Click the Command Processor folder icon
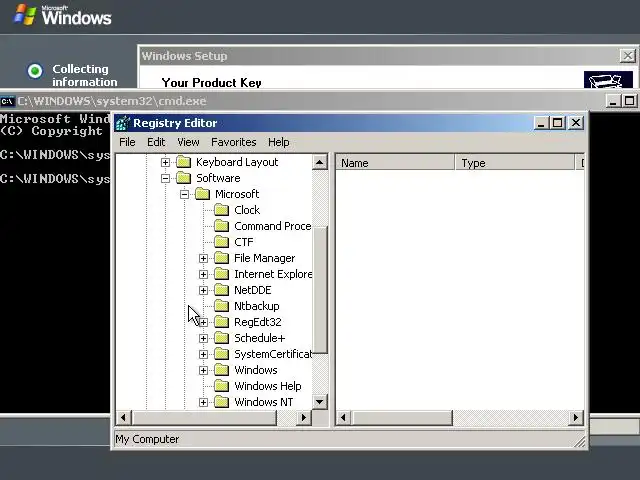Image resolution: width=640 pixels, height=480 pixels. (222, 226)
